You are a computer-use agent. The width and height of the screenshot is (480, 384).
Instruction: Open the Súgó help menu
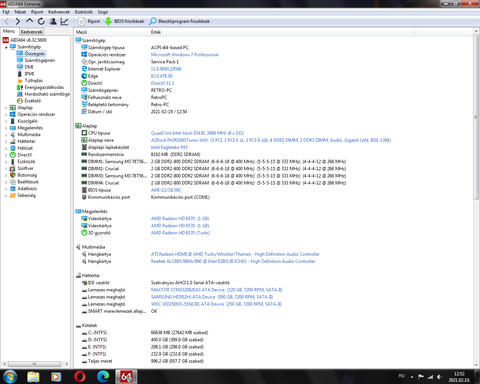[103, 12]
